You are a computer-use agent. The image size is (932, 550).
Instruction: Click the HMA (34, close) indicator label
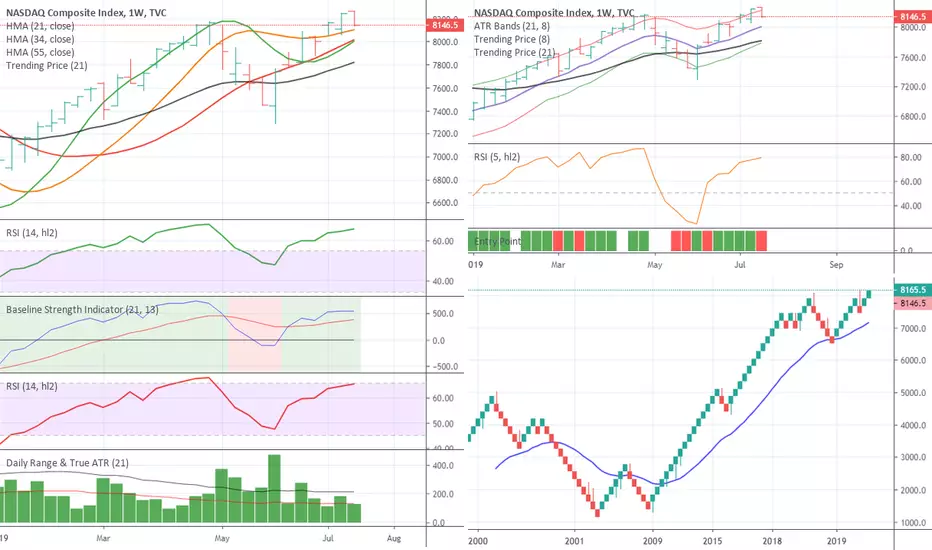[x=40, y=39]
